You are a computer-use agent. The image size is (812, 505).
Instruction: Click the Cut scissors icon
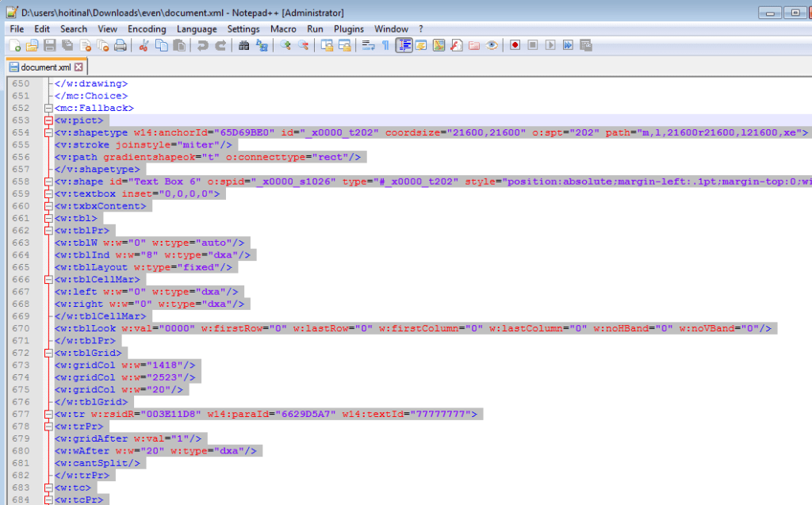pos(144,46)
